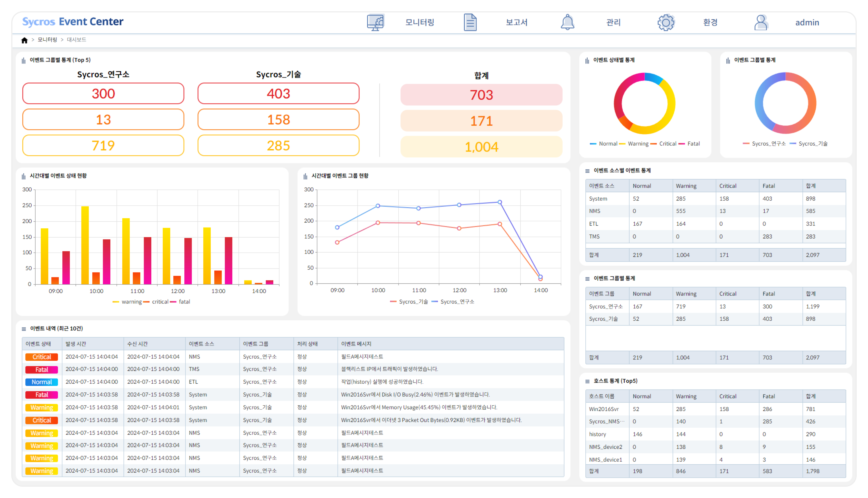
Task: Click bar chart icon beside 이벤트 상태별 통계
Action: [x=587, y=60]
